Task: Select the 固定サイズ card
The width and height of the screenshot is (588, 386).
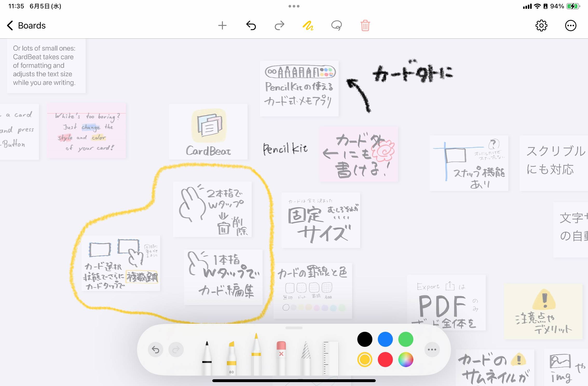Action: coord(321,220)
